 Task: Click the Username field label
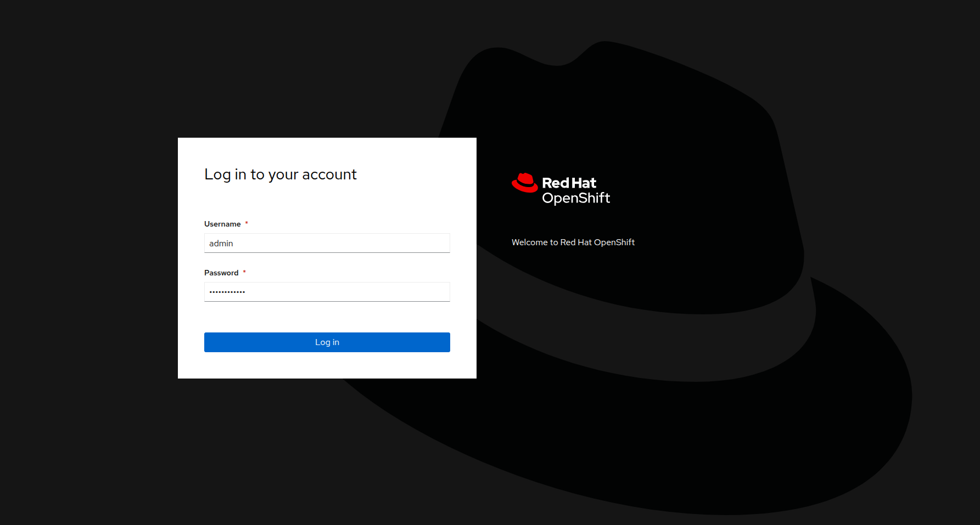222,224
